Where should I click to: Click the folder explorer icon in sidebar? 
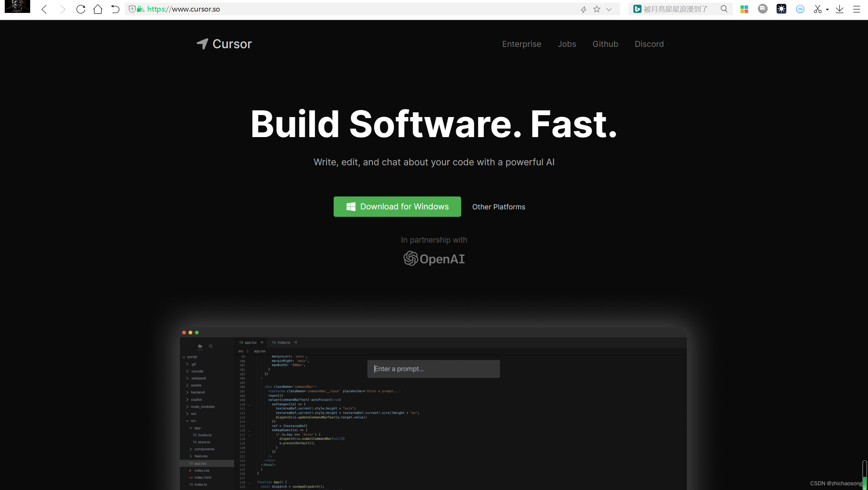[x=200, y=346]
